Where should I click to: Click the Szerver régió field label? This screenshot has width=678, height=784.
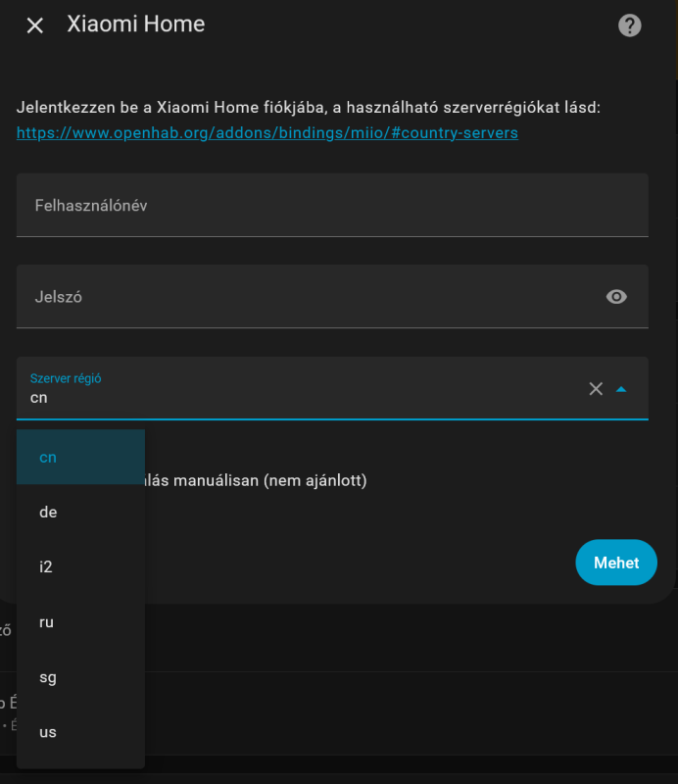pyautogui.click(x=66, y=378)
